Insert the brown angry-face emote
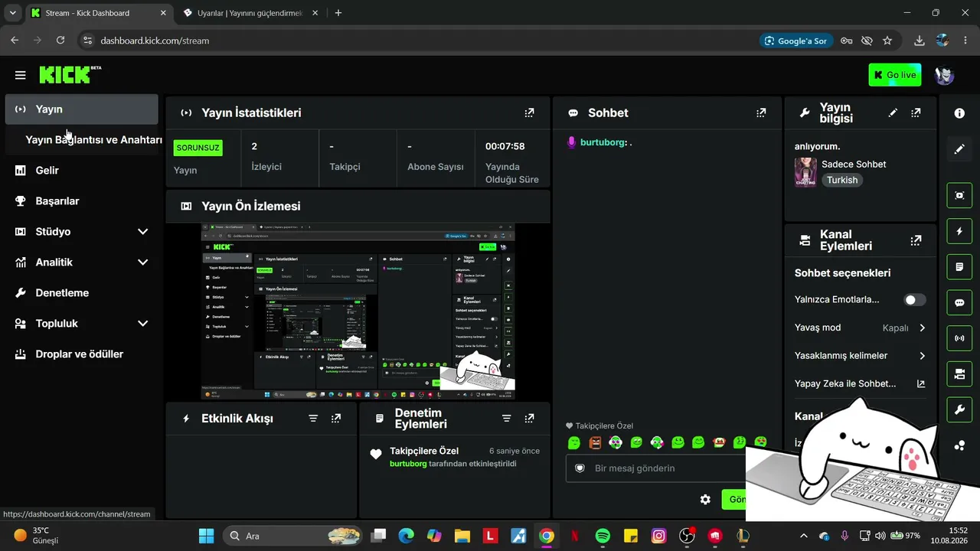Viewport: 980px width, 551px height. pos(595,442)
